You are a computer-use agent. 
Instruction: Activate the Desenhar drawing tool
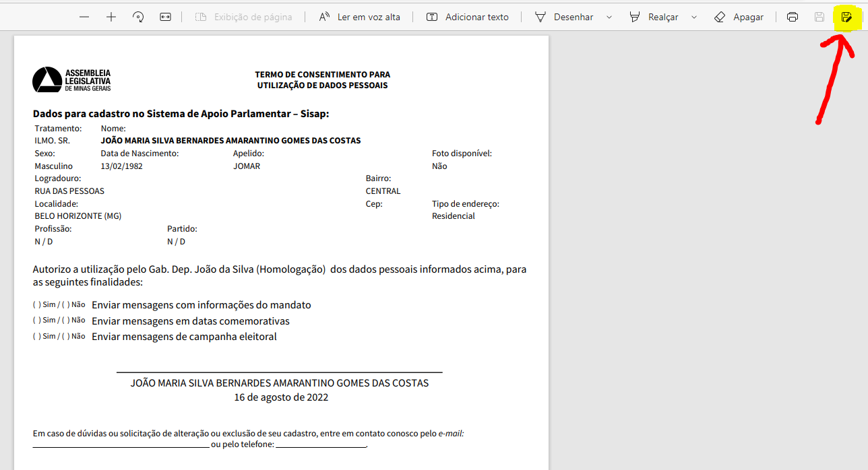[563, 17]
